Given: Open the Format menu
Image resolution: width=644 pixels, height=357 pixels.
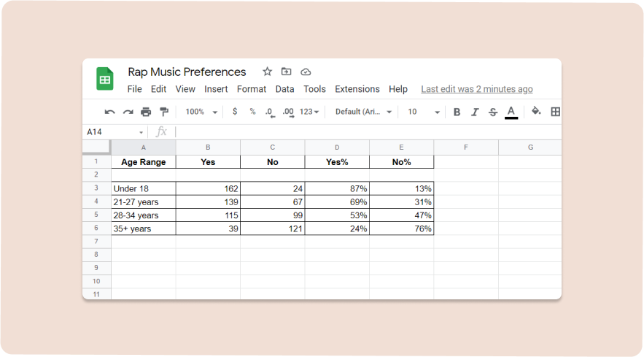Looking at the screenshot, I should pyautogui.click(x=252, y=89).
